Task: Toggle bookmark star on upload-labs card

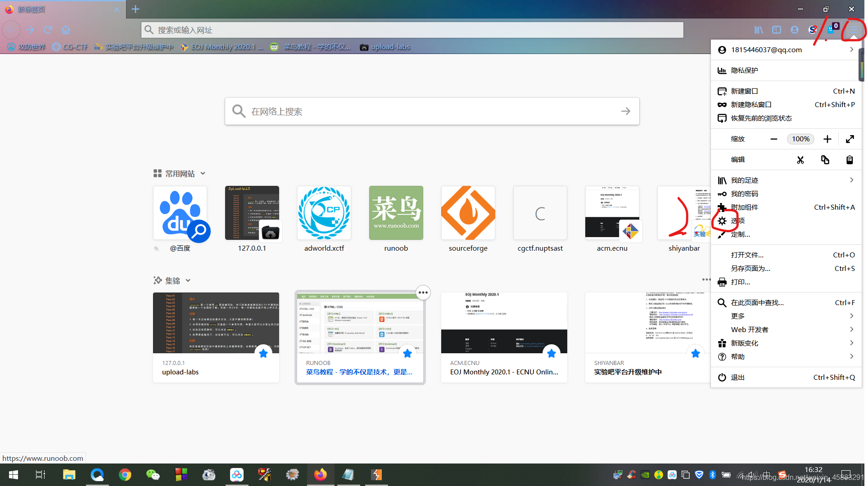Action: click(263, 353)
